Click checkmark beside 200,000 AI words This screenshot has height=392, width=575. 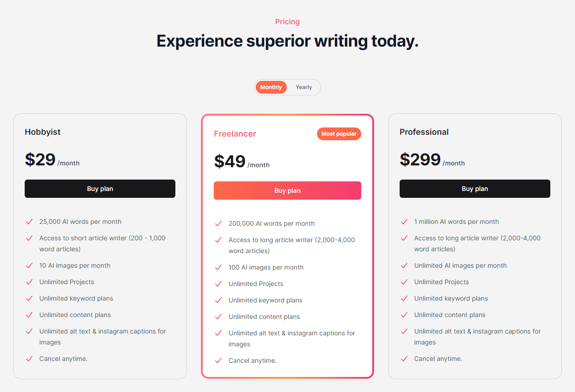tap(218, 223)
